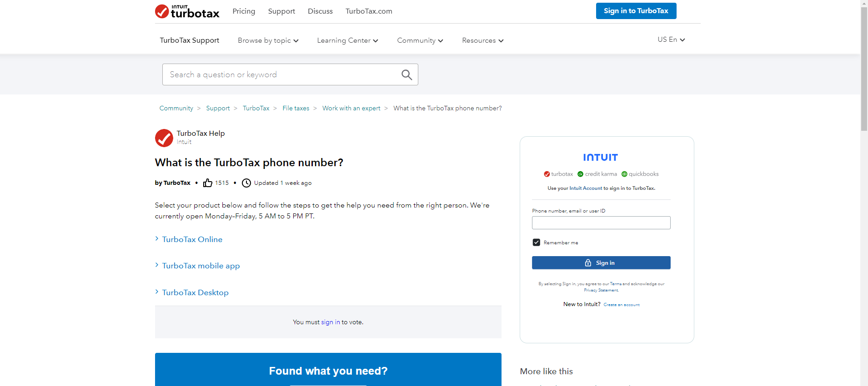
Task: Follow the TurboTax breadcrumb link
Action: [256, 108]
